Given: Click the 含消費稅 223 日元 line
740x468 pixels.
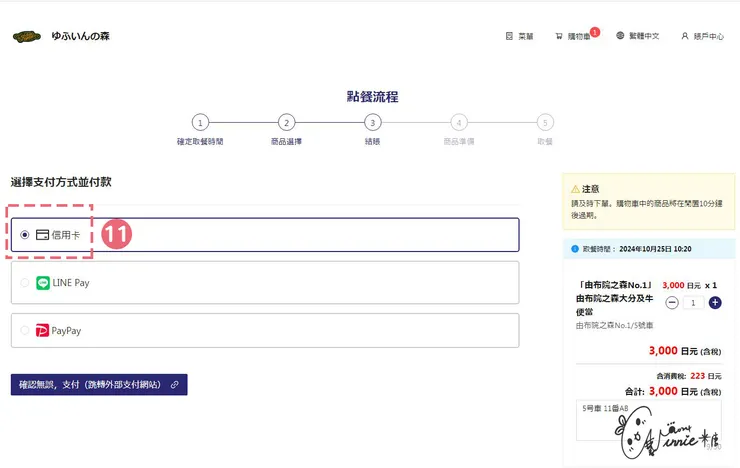Looking at the screenshot, I should click(689, 376).
